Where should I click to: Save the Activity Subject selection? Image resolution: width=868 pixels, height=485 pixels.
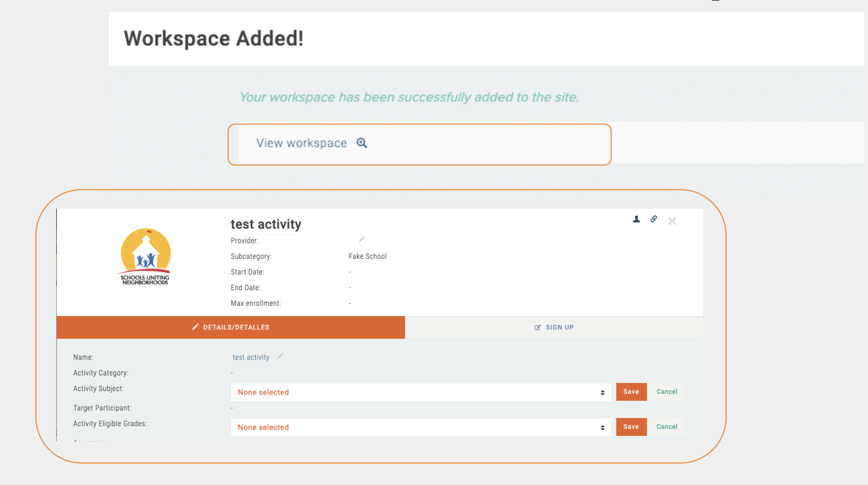631,392
